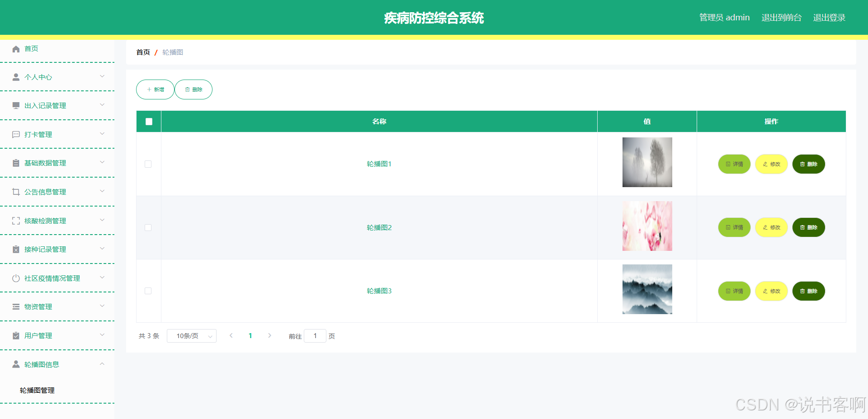Delete the 轮播图1 row
This screenshot has width=868, height=419.
click(x=808, y=164)
